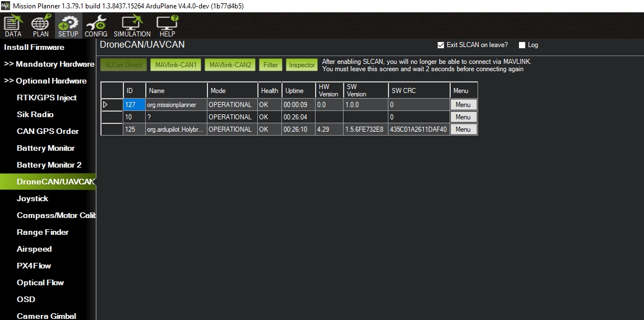Select DroneCAN/UAVCAN sidebar item

pyautogui.click(x=48, y=182)
